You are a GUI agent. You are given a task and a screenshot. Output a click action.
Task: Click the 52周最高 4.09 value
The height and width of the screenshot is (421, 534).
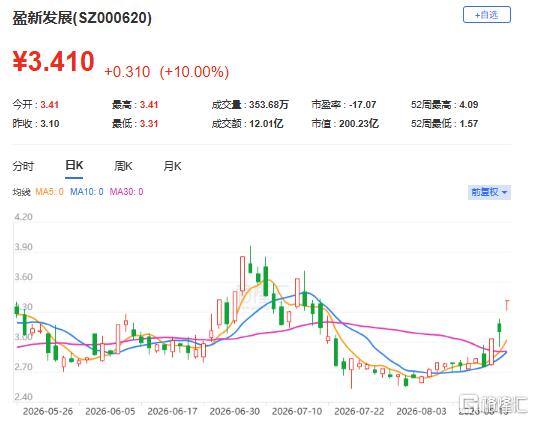click(469, 105)
